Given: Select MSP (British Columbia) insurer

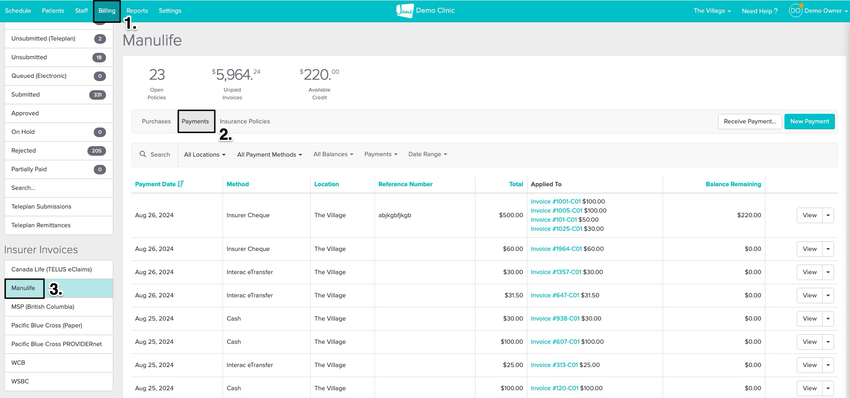Looking at the screenshot, I should point(59,307).
